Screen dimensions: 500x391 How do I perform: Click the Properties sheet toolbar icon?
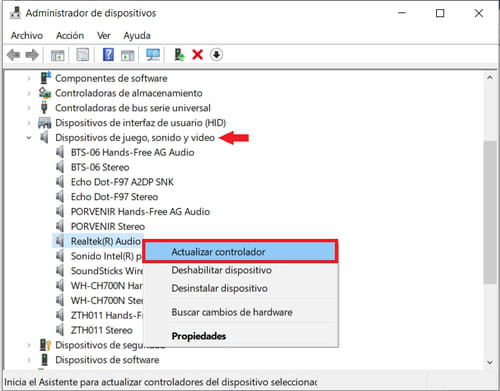point(82,55)
